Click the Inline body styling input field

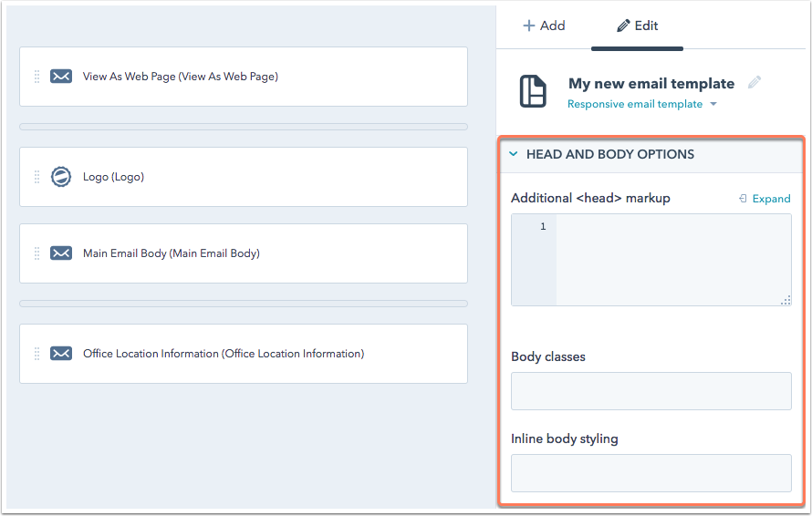pos(651,473)
